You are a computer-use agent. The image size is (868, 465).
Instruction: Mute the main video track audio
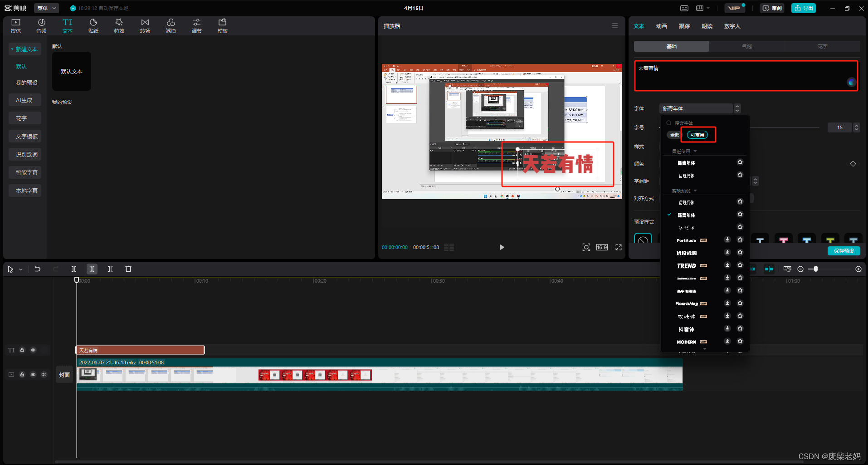(44, 375)
